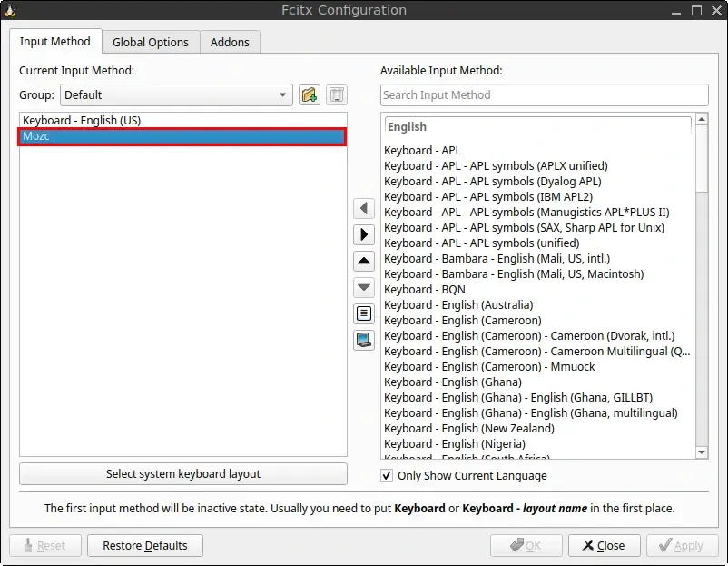
Task: Click Select system keyboard layout button
Action: click(x=183, y=473)
